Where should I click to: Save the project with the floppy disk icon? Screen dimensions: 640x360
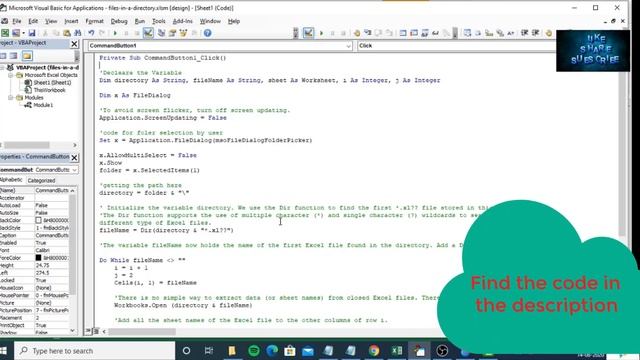32,33
